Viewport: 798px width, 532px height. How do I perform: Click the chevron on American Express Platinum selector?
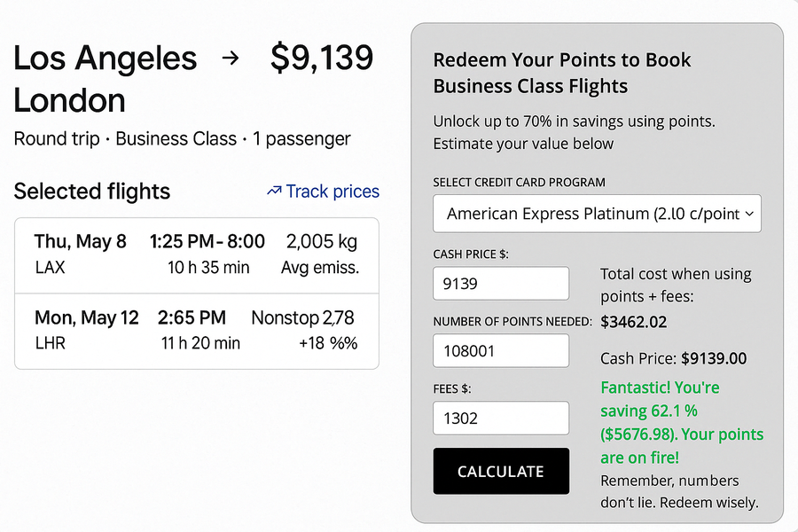pos(749,214)
